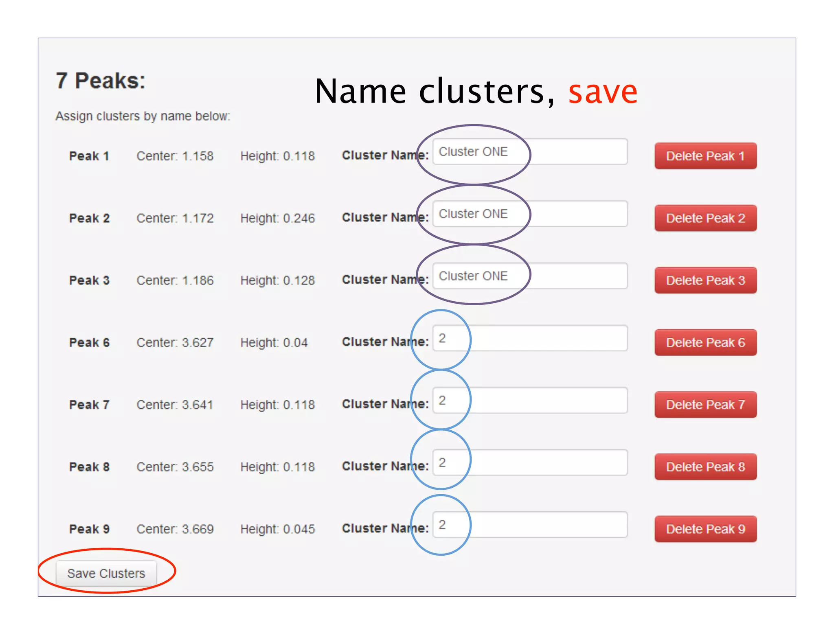Select the Cluster Name input of Peak 9

coord(530,525)
